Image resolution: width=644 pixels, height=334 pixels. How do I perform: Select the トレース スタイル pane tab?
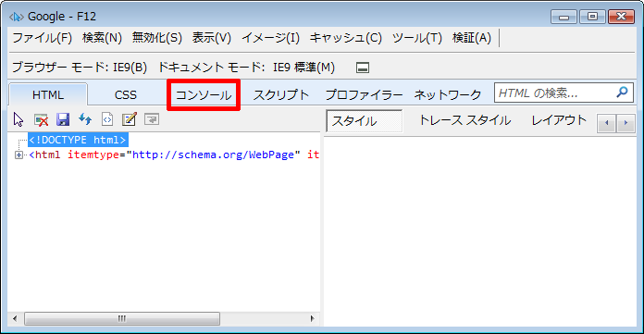pyautogui.click(x=464, y=120)
